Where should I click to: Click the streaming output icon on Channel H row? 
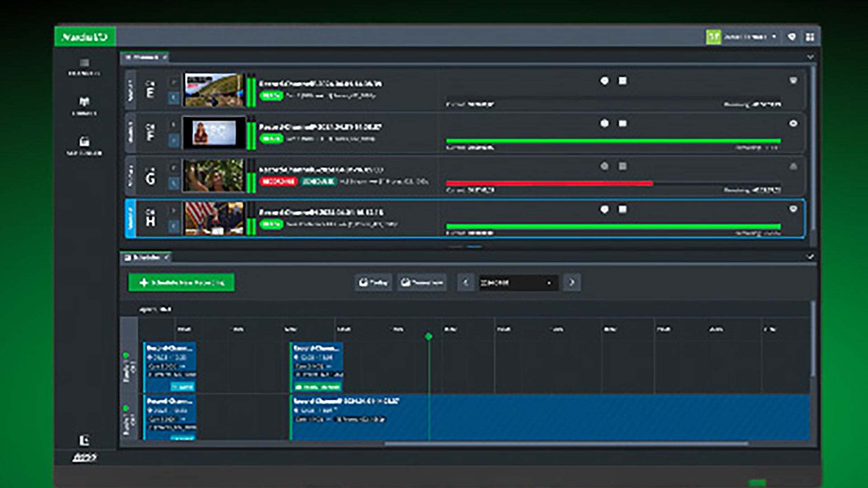pyautogui.click(x=794, y=209)
